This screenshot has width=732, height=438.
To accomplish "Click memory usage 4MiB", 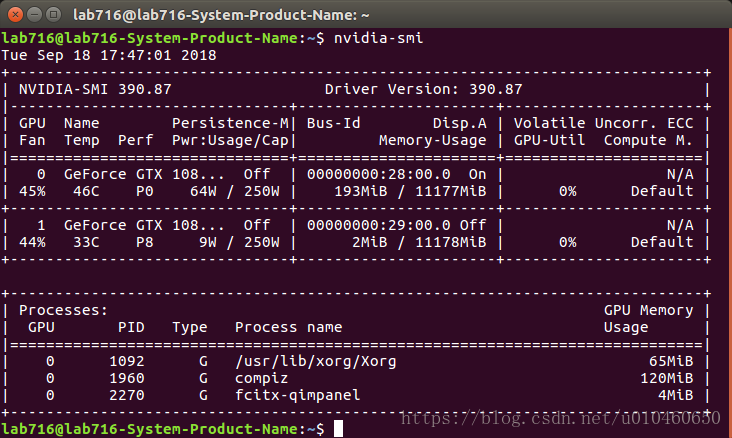I will point(676,395).
